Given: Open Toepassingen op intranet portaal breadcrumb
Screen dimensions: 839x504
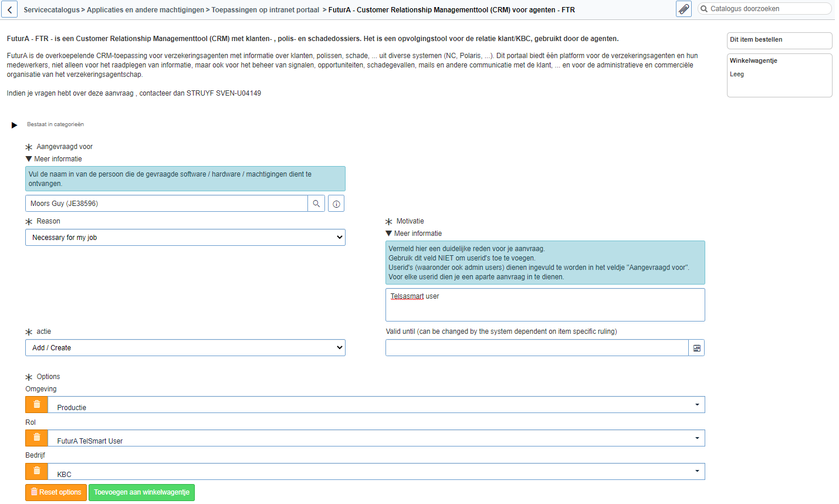Looking at the screenshot, I should click(x=265, y=10).
